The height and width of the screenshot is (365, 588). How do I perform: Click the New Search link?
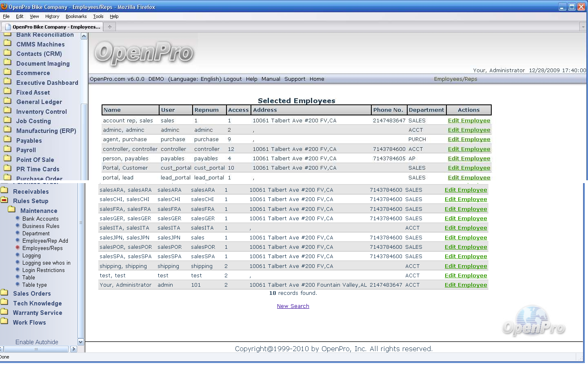(x=293, y=306)
